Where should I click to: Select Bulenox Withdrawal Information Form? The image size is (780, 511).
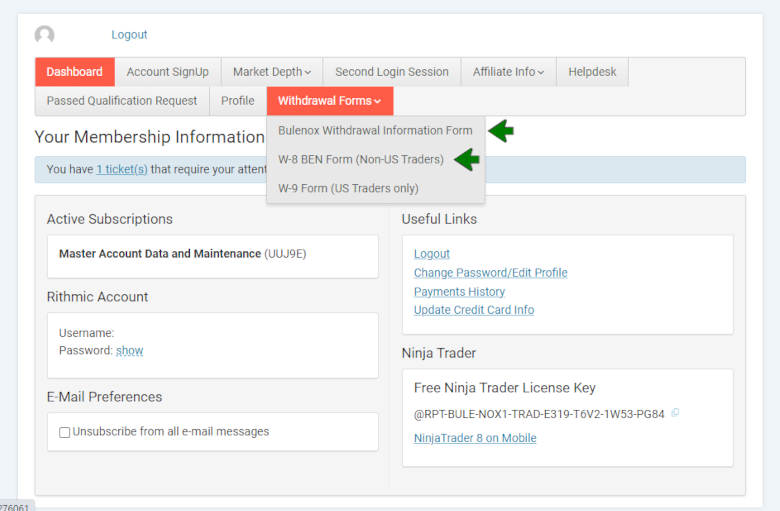click(375, 130)
